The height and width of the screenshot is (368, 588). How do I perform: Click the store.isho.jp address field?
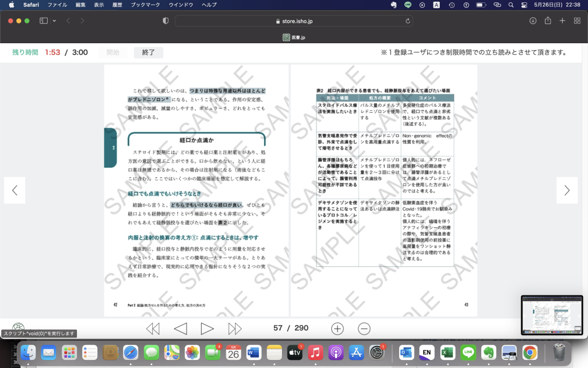(293, 21)
